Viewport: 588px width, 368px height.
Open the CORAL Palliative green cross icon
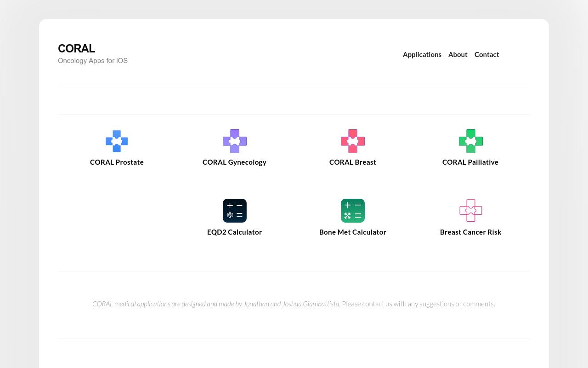point(470,141)
